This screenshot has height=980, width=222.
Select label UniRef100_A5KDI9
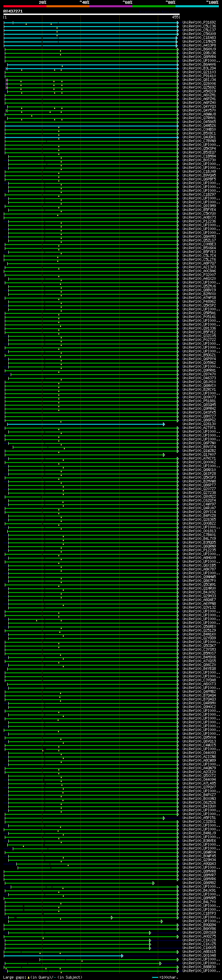[199, 91]
